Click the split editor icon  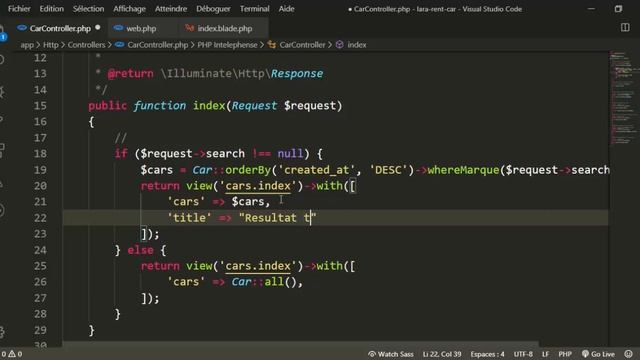[x=625, y=27]
